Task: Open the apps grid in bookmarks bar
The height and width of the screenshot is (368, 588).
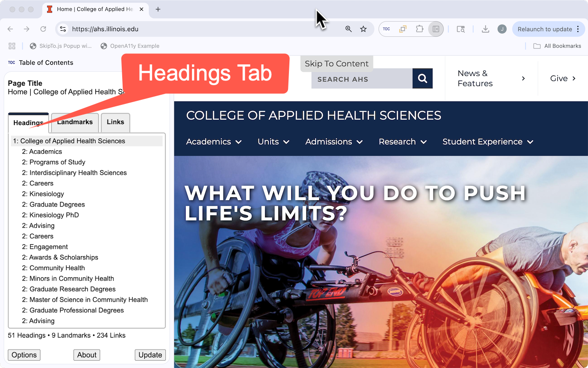Action: click(12, 46)
